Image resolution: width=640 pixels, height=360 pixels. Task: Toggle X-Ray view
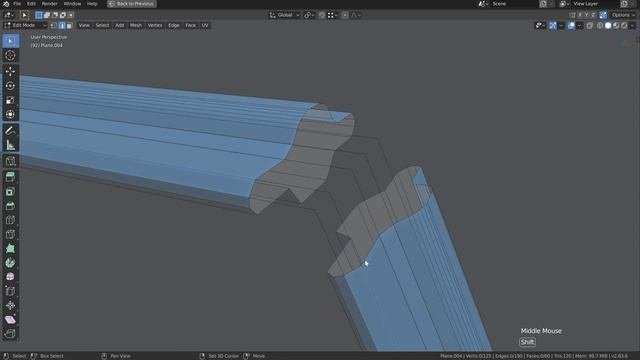pos(589,25)
